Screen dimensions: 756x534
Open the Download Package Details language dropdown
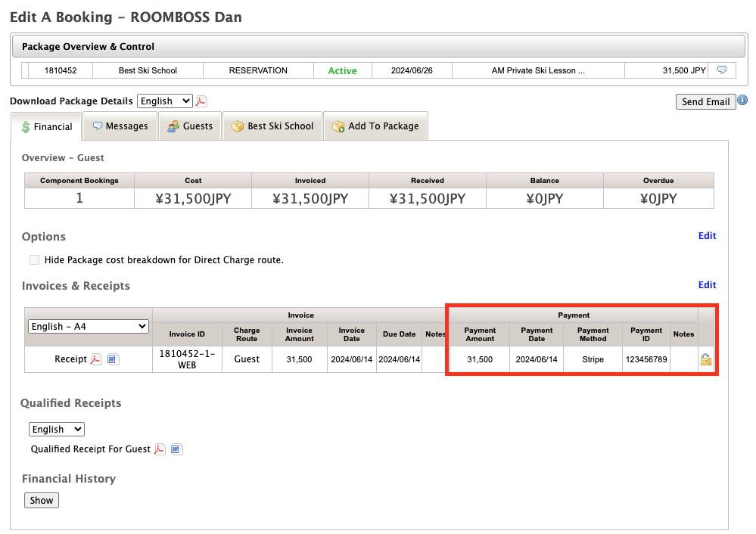point(165,101)
